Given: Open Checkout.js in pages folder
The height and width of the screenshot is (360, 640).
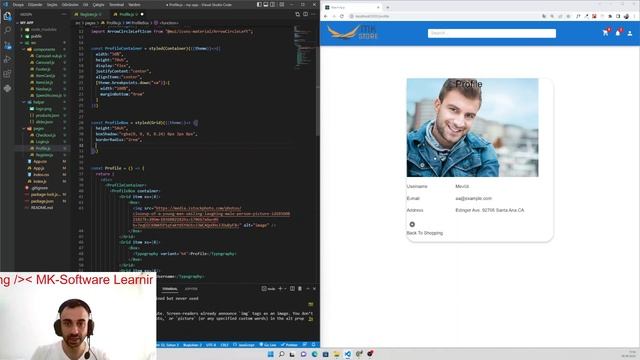Looking at the screenshot, I should pos(45,135).
